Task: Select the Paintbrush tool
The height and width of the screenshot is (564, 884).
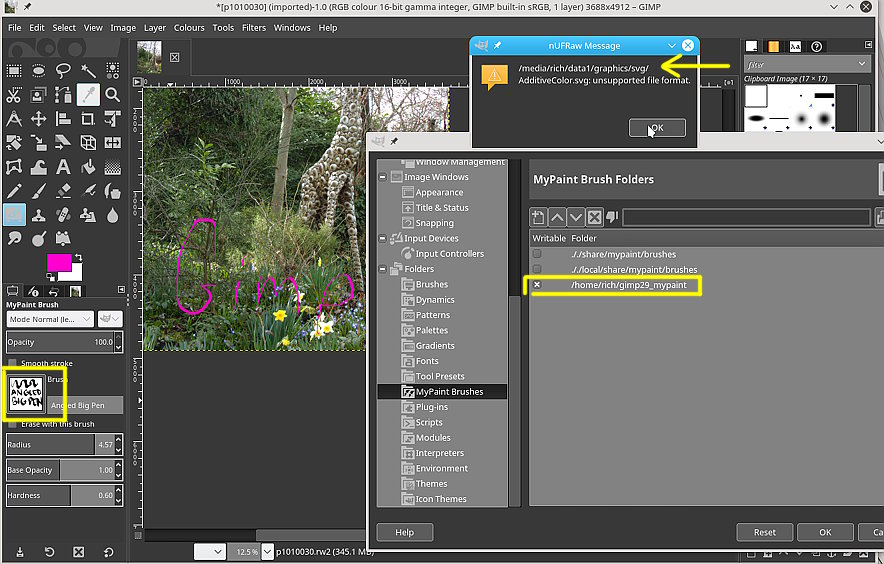Action: (38, 191)
